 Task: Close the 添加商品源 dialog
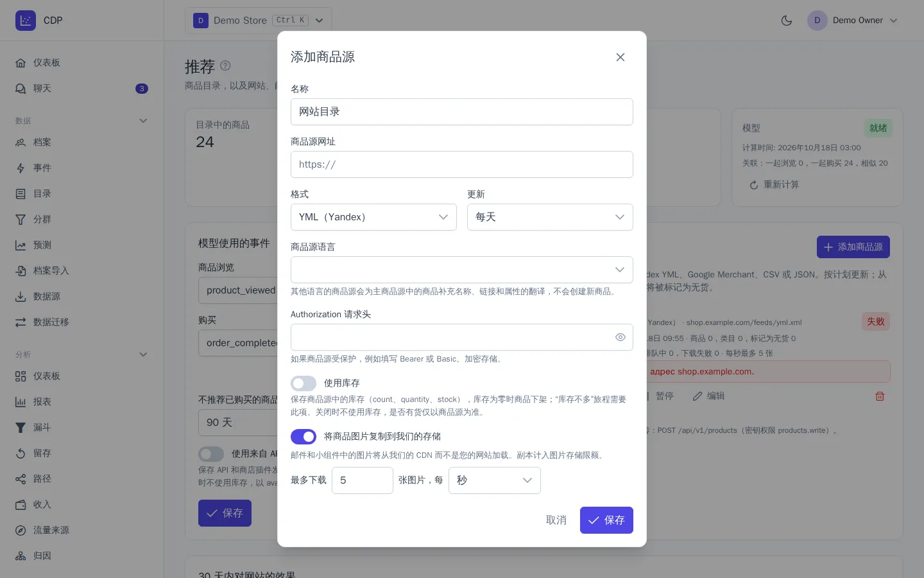pos(620,57)
